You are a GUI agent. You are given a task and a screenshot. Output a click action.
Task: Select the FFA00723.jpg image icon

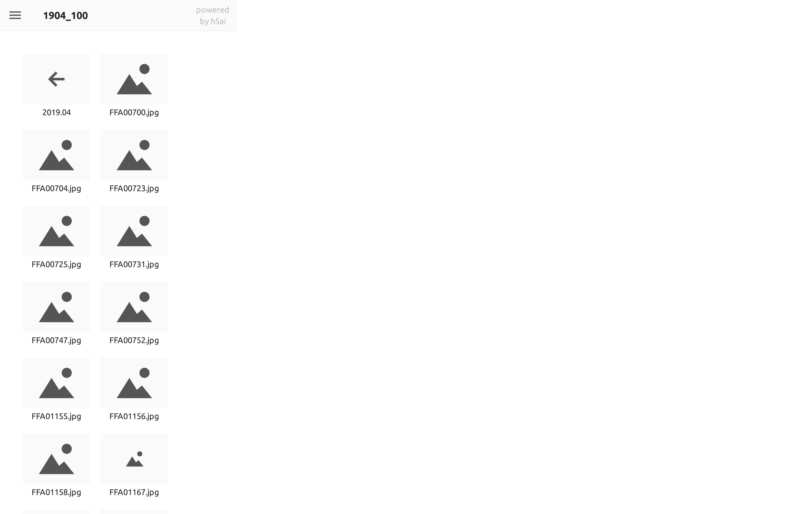click(134, 155)
